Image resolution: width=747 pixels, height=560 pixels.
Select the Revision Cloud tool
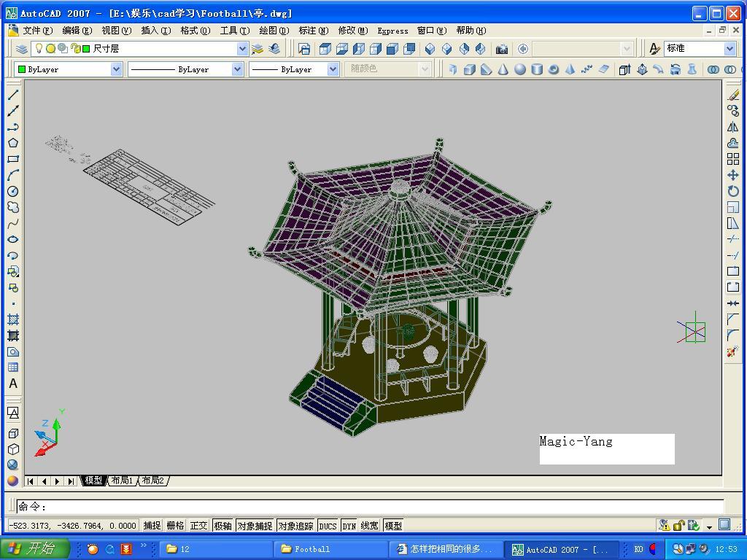[13, 207]
